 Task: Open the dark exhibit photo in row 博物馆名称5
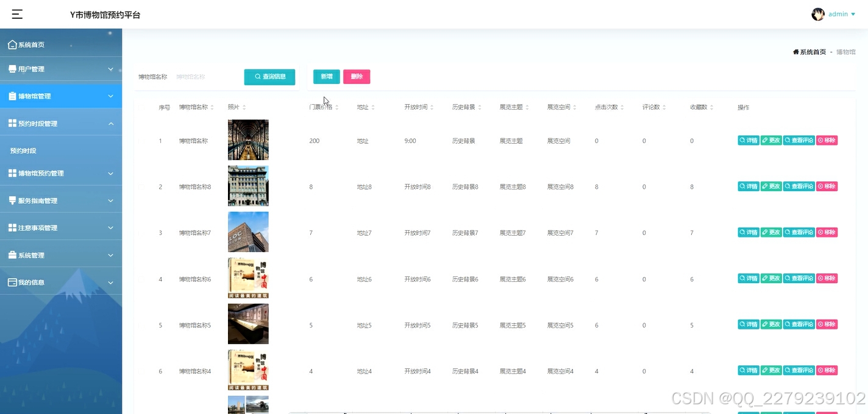click(248, 324)
